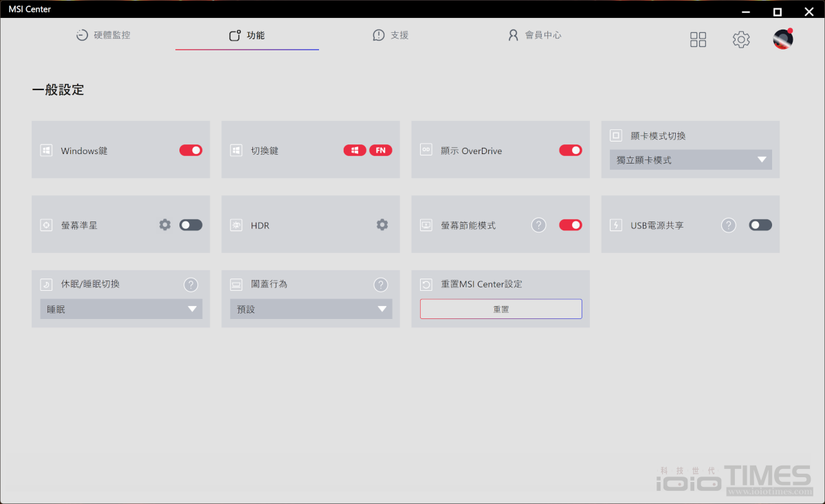The width and height of the screenshot is (825, 504).
Task: Click the MSI Center window title
Action: click(x=30, y=10)
